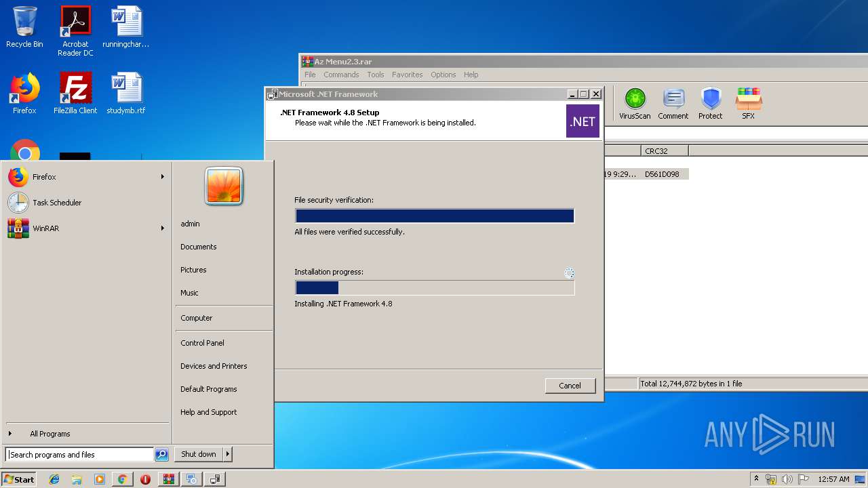Click 'All files were verified successfully.' text

(349, 232)
